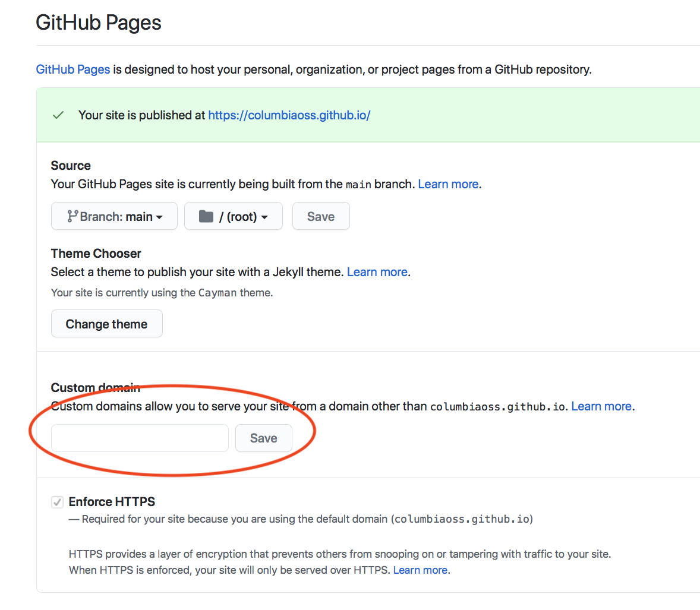
Task: Expand the / (root) folder dropdown
Action: [234, 216]
